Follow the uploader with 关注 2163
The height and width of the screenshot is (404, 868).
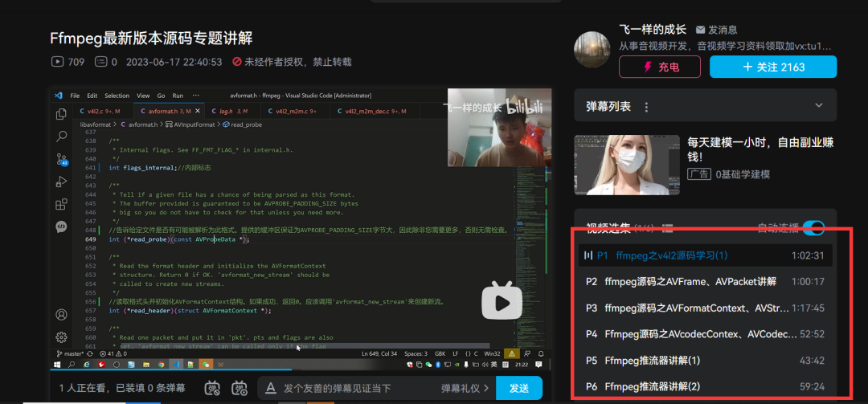(773, 67)
